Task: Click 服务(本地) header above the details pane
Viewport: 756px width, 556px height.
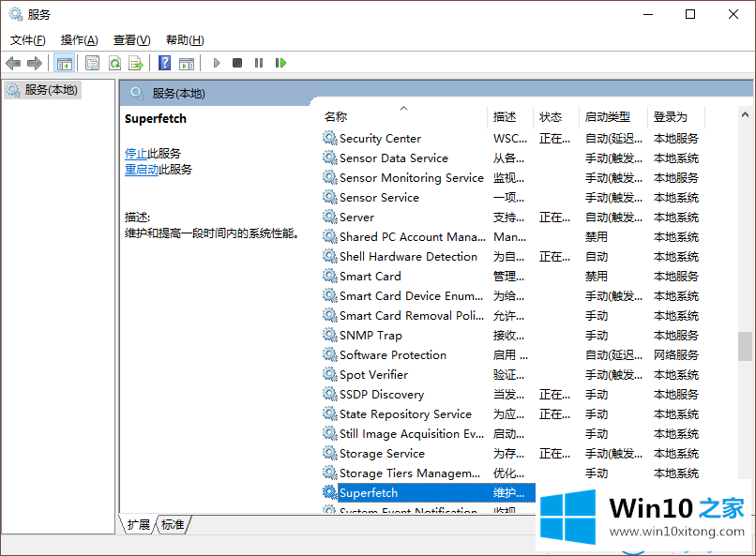Action: (x=178, y=94)
